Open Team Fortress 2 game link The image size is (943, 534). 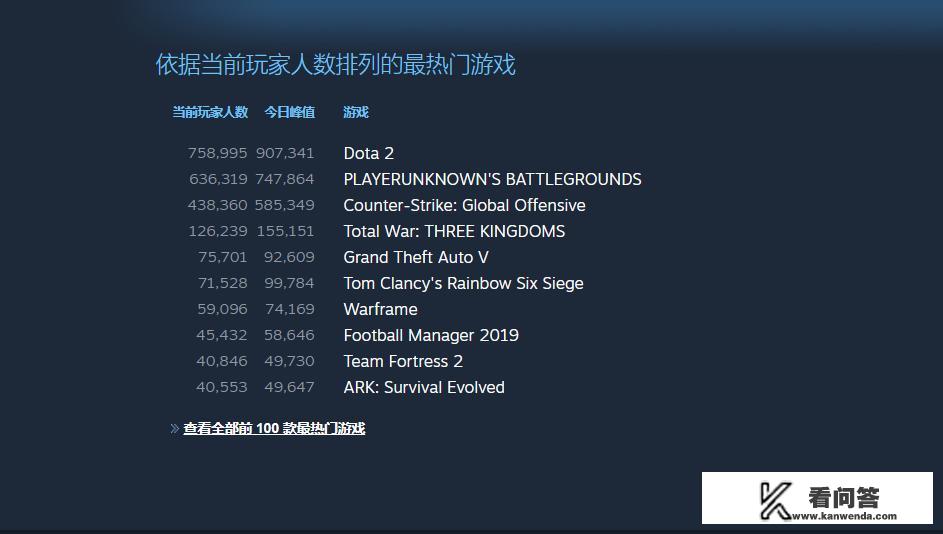(x=403, y=361)
